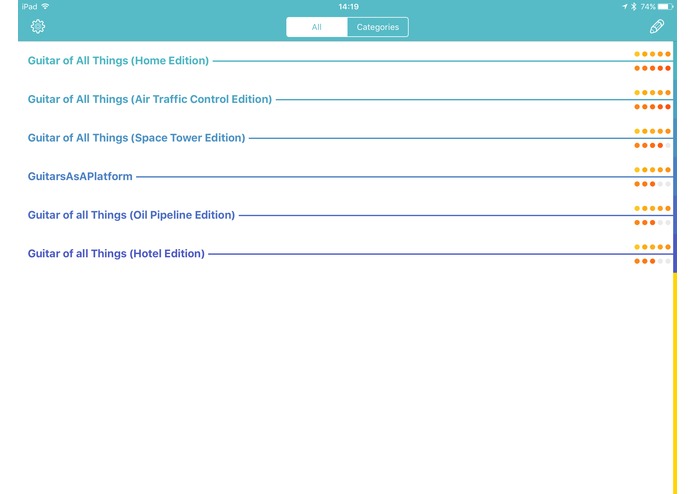The height and width of the screenshot is (494, 695).
Task: Tap yellow rating dots for Home Edition
Action: point(652,54)
